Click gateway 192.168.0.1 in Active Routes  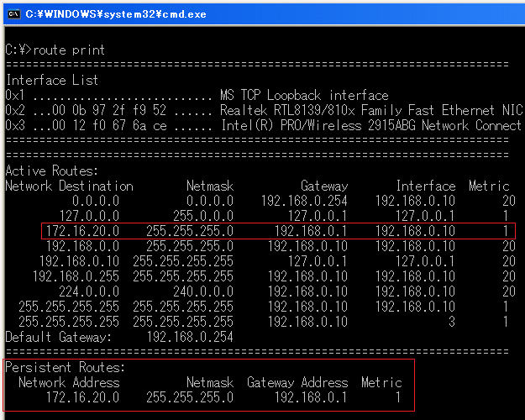[x=311, y=231]
